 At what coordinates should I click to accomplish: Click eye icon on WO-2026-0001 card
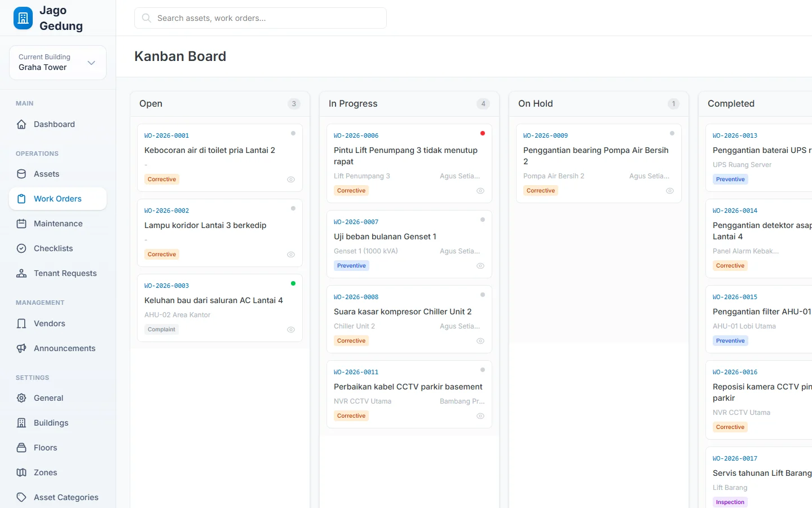[291, 179]
